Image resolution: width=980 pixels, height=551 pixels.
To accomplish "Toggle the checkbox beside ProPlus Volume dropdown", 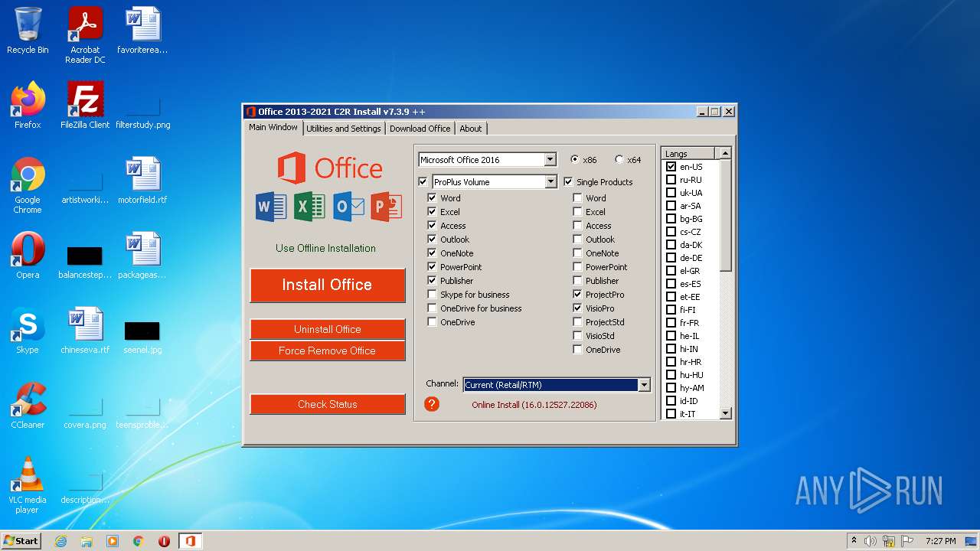I will (423, 182).
